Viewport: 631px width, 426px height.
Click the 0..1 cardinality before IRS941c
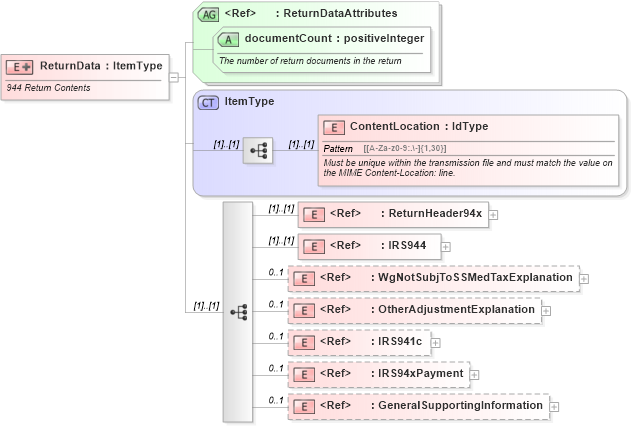(x=276, y=336)
